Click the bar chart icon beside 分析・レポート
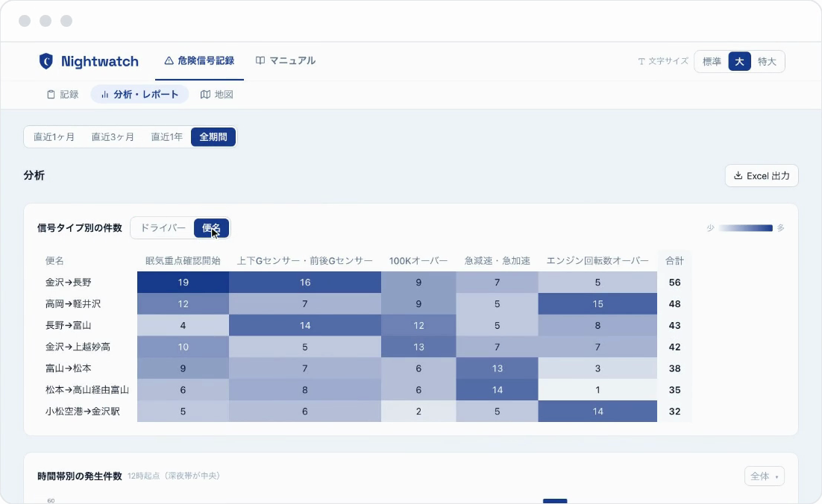The image size is (822, 504). [x=105, y=94]
